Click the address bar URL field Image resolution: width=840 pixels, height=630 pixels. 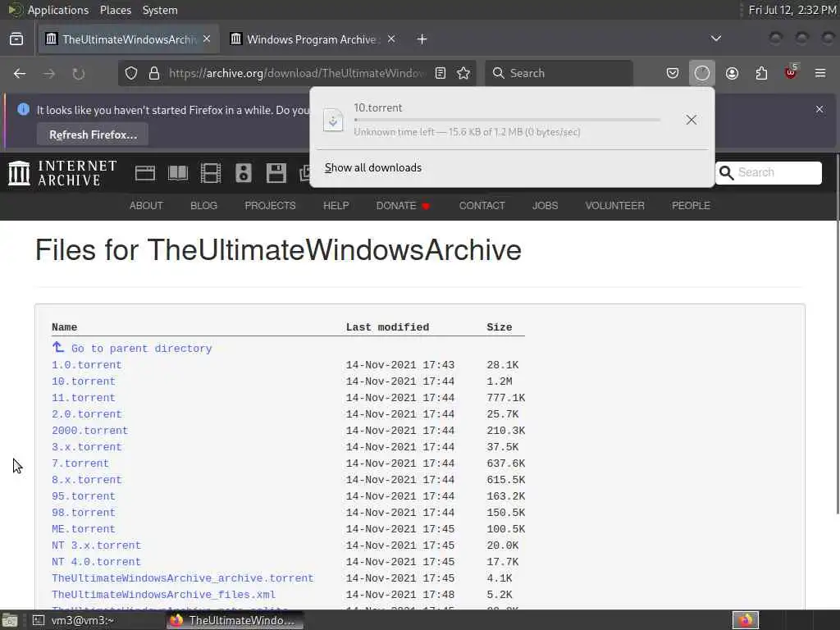297,73
